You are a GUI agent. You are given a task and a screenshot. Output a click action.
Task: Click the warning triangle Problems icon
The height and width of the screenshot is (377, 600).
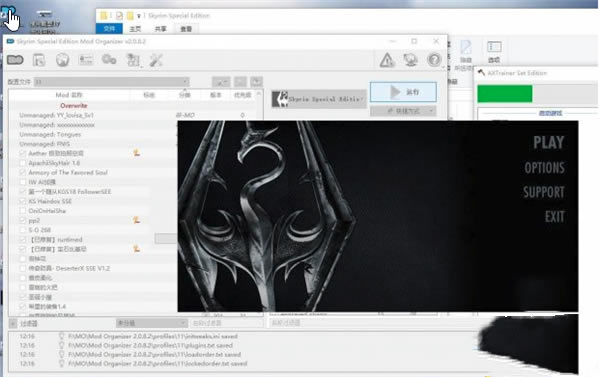pos(387,60)
